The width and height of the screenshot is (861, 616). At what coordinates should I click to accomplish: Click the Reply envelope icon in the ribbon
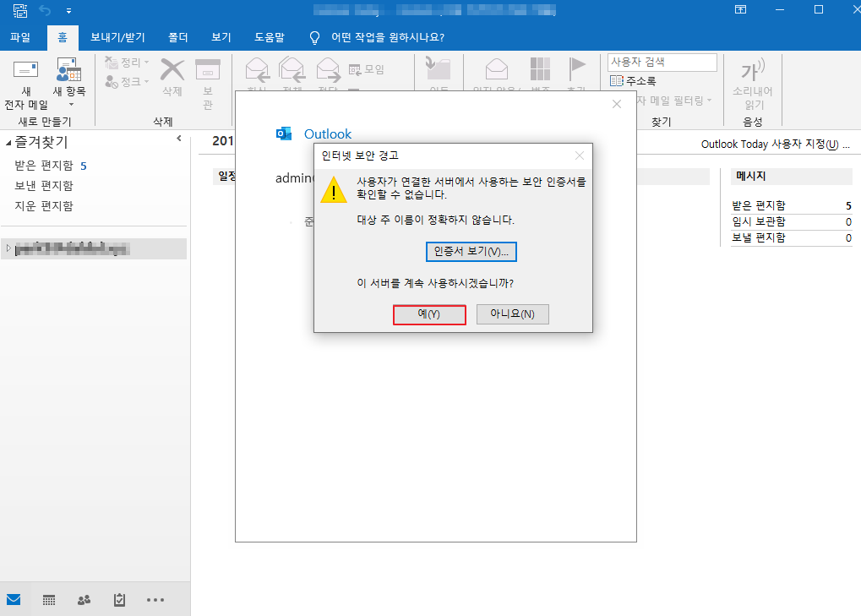pyautogui.click(x=257, y=70)
